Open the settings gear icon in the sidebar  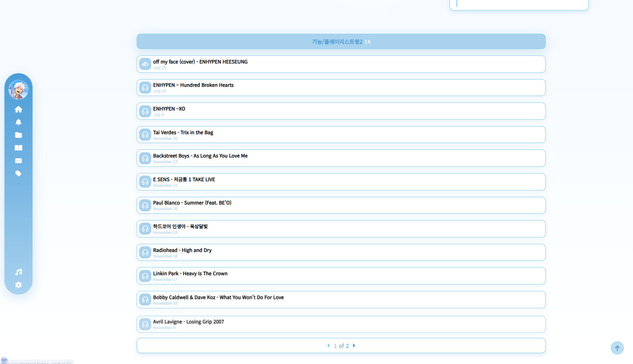[x=18, y=285]
